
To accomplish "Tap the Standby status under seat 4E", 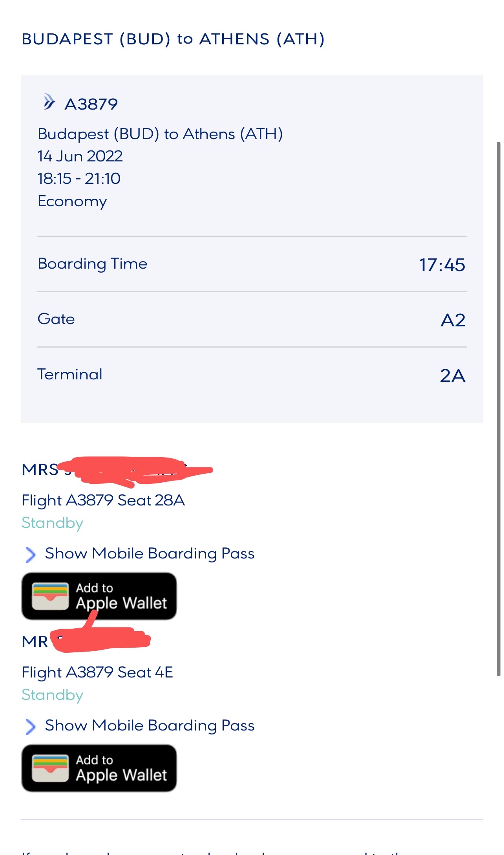I will pyautogui.click(x=53, y=695).
